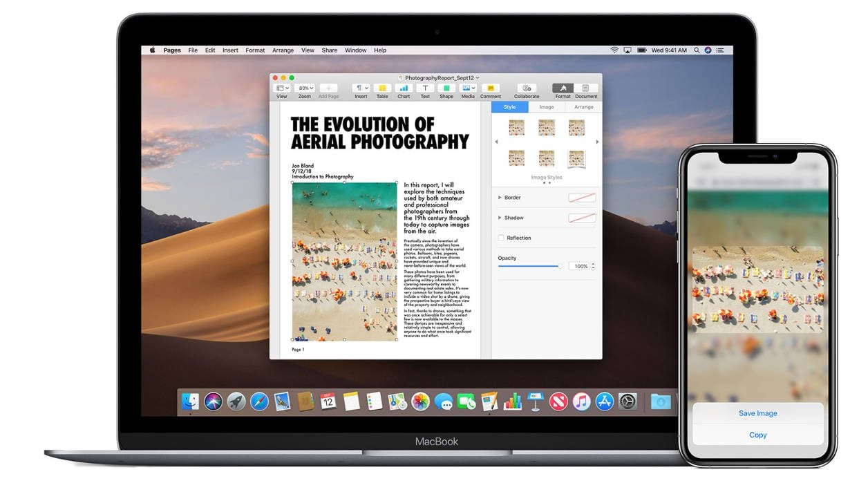The image size is (868, 501).
Task: Click the Opacity 100% value field
Action: pyautogui.click(x=579, y=266)
